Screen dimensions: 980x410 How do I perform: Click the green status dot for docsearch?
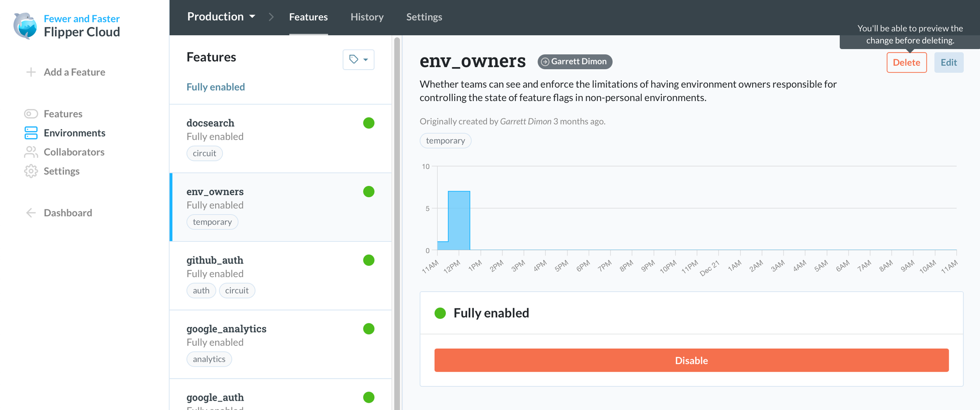[369, 123]
